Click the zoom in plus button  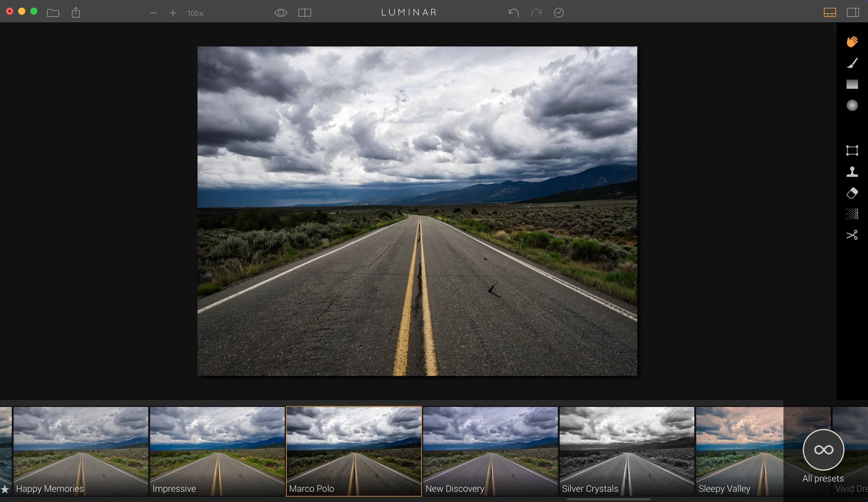coord(173,13)
